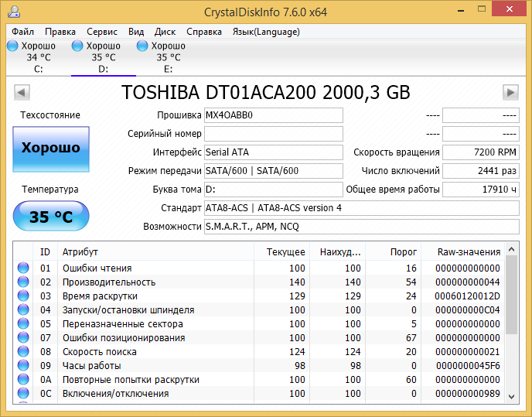The width and height of the screenshot is (532, 417).
Task: Open the Сервис menu
Action: pyautogui.click(x=102, y=32)
